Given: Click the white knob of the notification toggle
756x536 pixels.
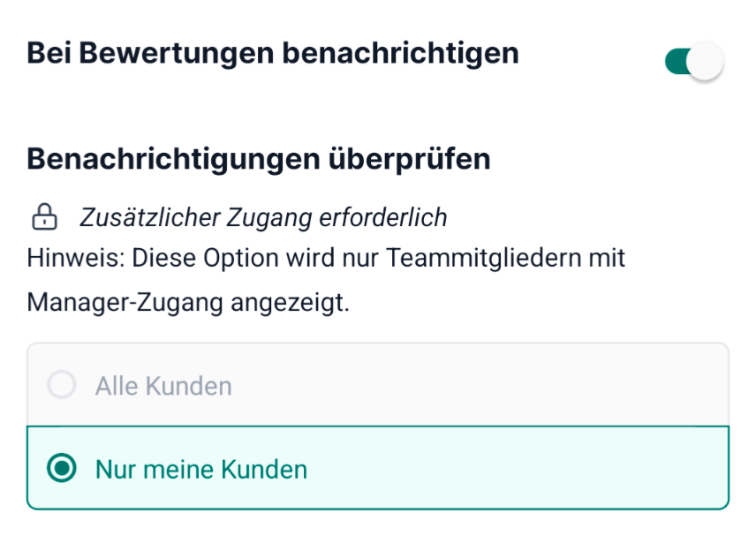Looking at the screenshot, I should coord(705,61).
